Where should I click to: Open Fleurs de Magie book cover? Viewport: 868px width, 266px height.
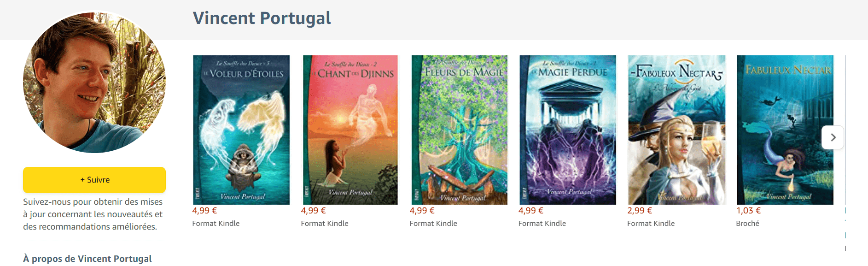tap(459, 130)
